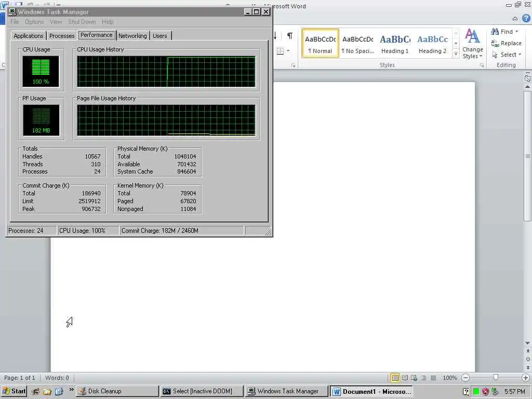Switch to the Inactive DOOM taskbar button
Screen dimensions: 532x399
click(202, 391)
